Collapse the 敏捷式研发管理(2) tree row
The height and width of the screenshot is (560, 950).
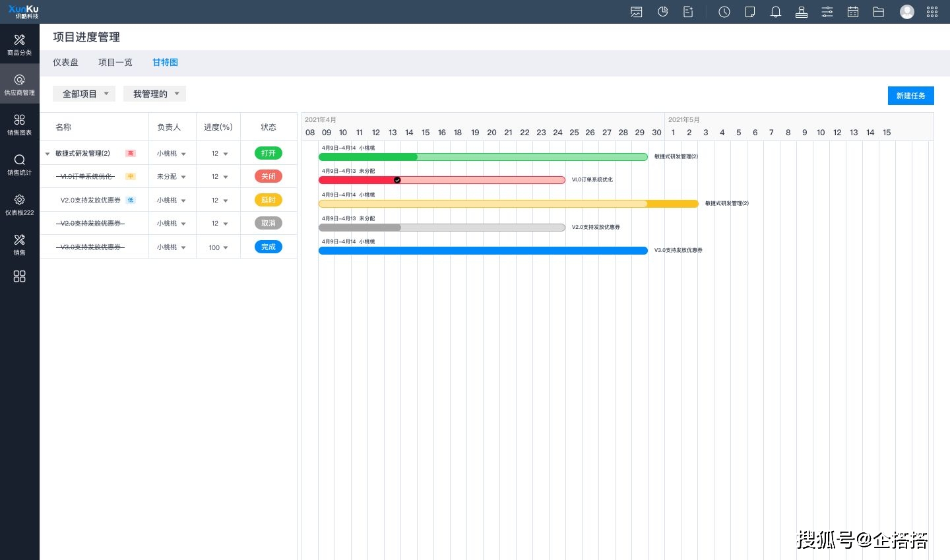[x=47, y=154]
